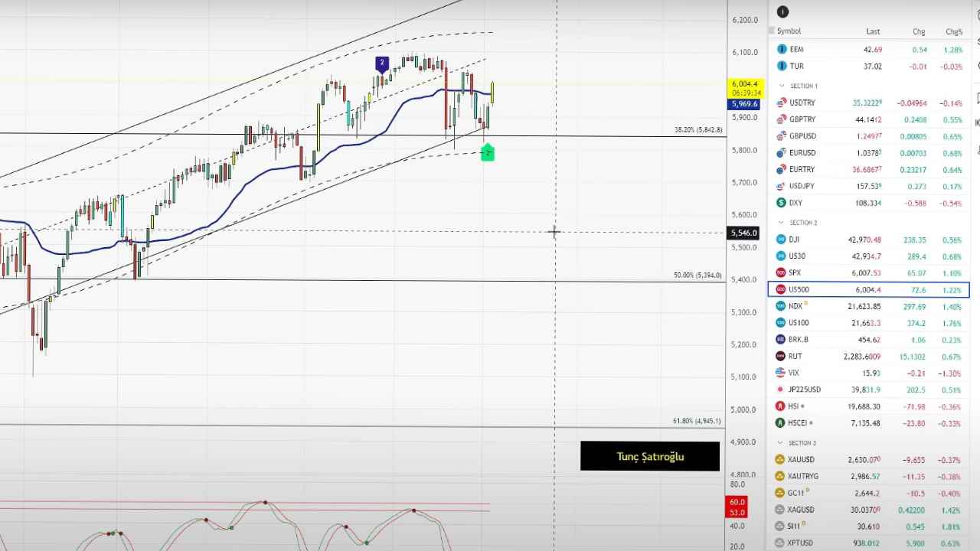
Task: Click the GBPUSD currency flag icon
Action: click(782, 136)
